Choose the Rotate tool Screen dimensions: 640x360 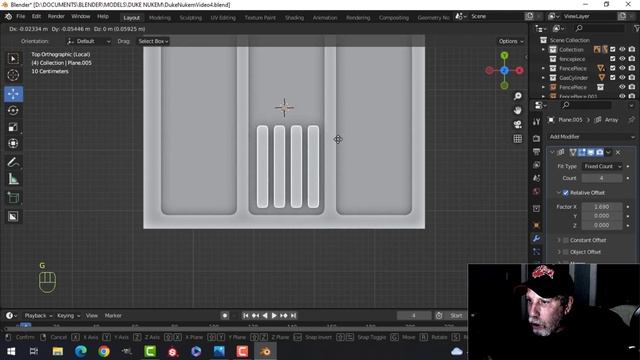(x=13, y=111)
